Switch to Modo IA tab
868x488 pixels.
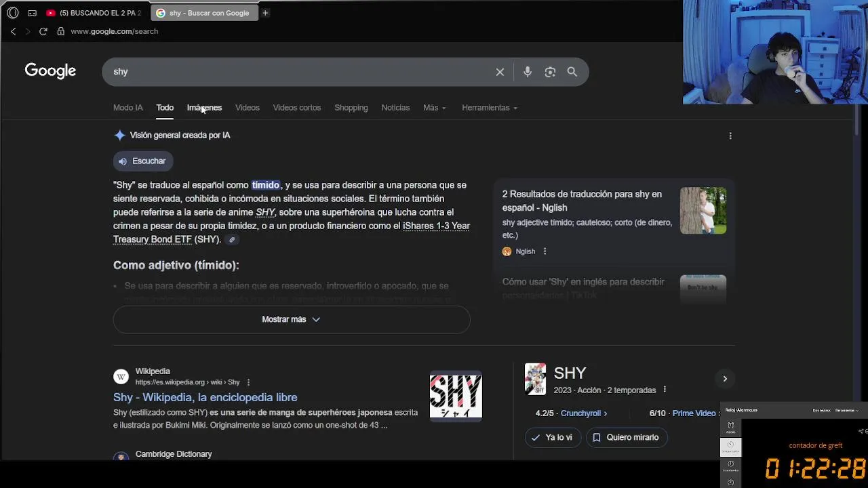tap(128, 108)
